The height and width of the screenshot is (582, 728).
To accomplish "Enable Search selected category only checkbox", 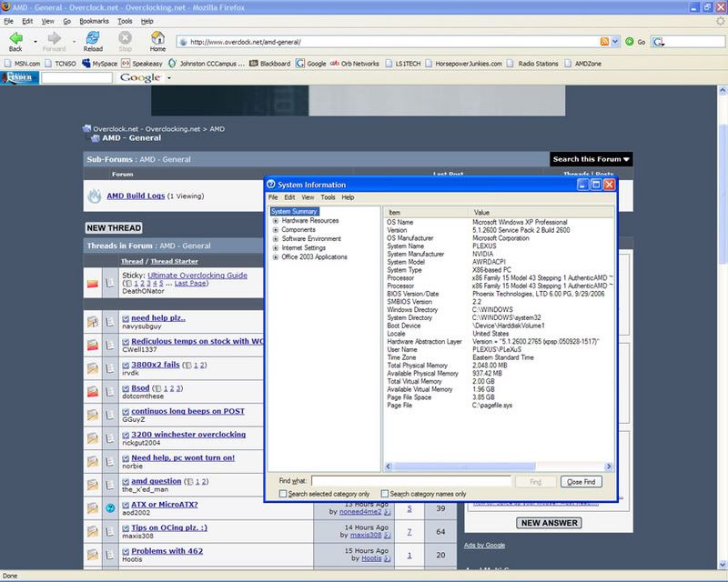I will click(283, 494).
